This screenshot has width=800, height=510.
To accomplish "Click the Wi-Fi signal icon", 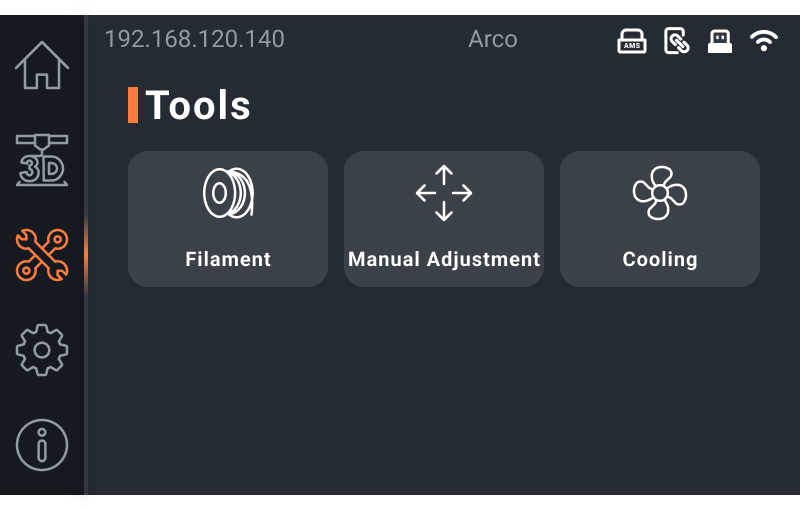I will (764, 41).
